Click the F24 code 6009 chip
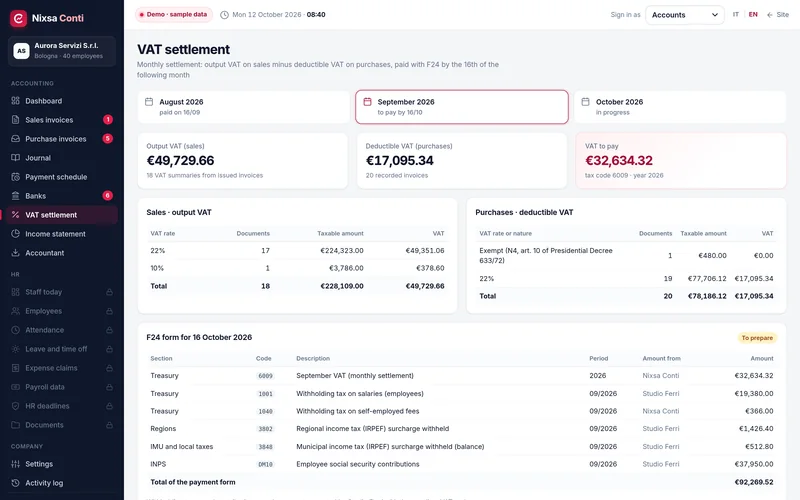800x500 pixels. pyautogui.click(x=265, y=376)
